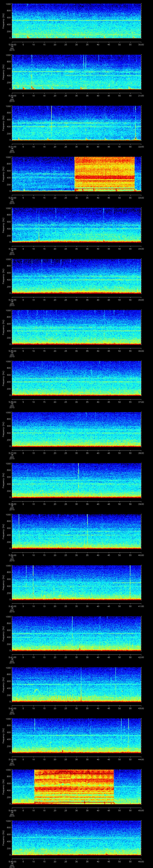The image size is (153, 868).
Task: Select the spectrogram panel starting at 5:39:00
Action: [x=76, y=531]
